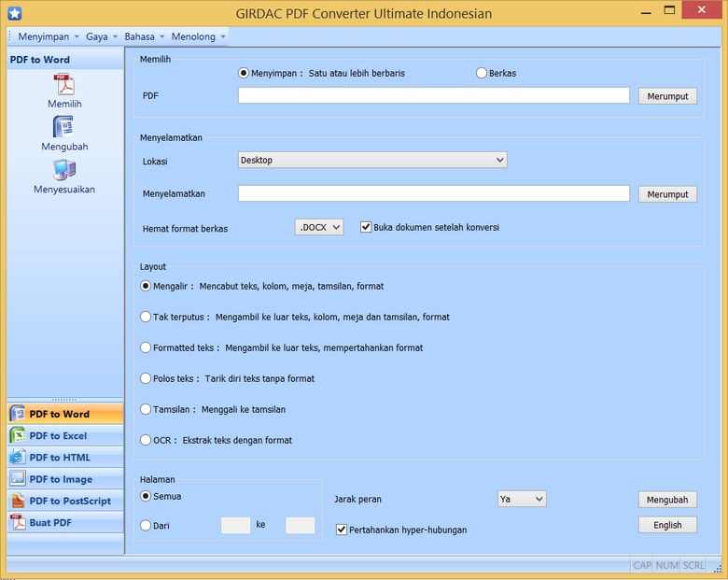728x580 pixels.
Task: Click the PDF to Word panel header
Action: pos(65,60)
